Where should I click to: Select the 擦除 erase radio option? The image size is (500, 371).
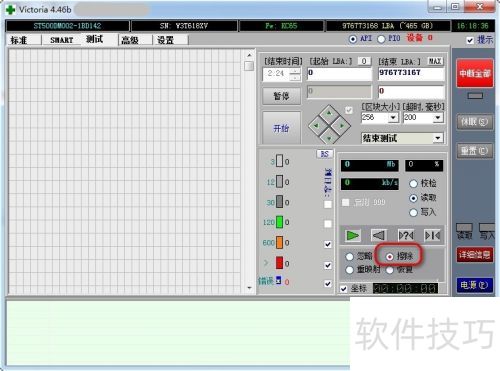390,257
